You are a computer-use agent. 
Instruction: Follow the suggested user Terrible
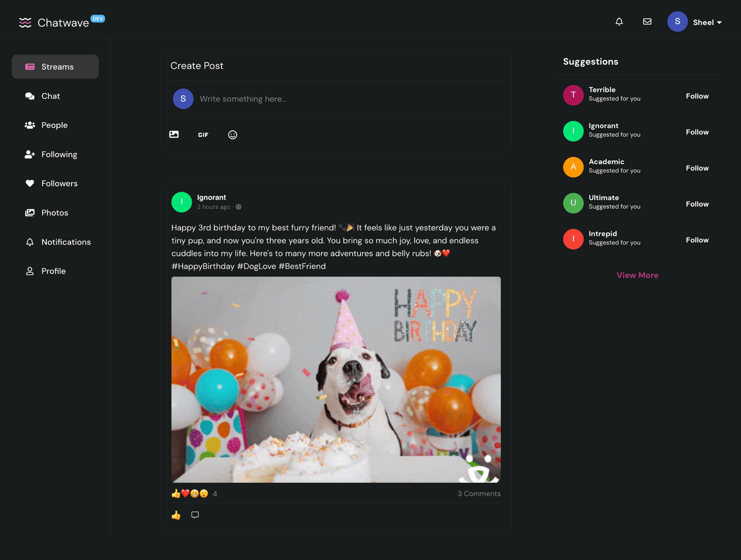697,96
